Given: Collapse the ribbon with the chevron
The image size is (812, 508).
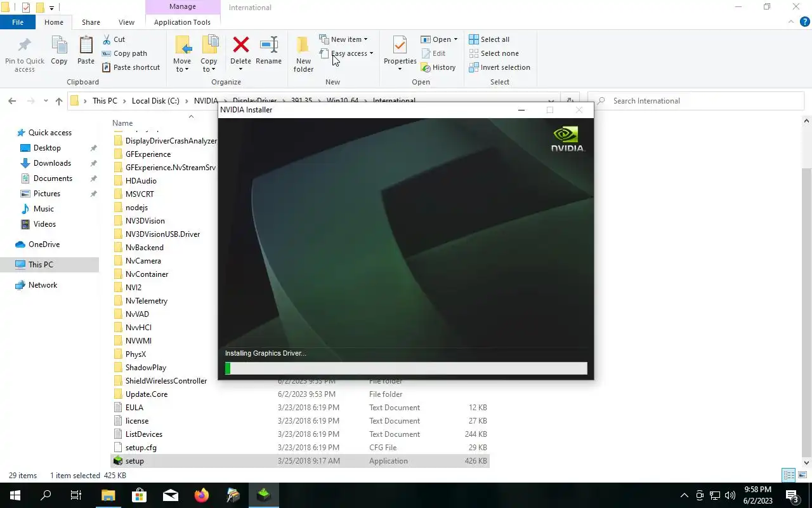Looking at the screenshot, I should [x=791, y=22].
